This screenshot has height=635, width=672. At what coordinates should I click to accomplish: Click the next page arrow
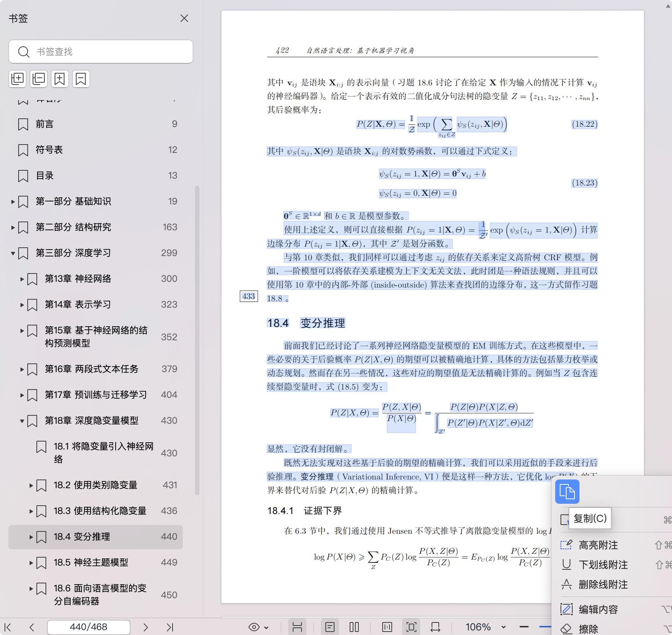146,627
